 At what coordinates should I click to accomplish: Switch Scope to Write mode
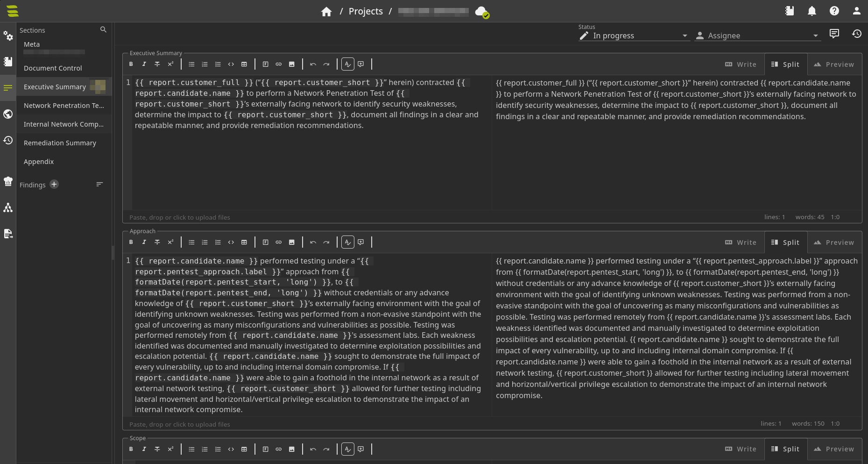[x=741, y=449]
